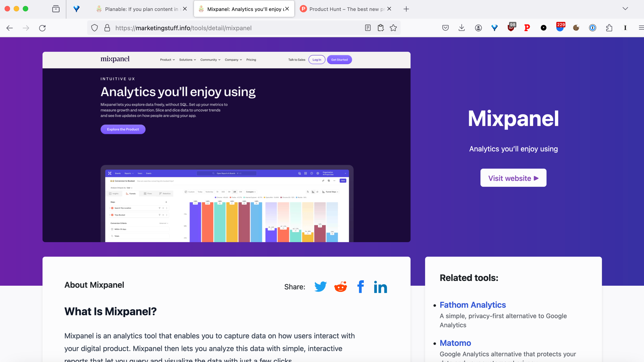Open red P extension icon
This screenshot has height=362, width=644.
pyautogui.click(x=527, y=28)
